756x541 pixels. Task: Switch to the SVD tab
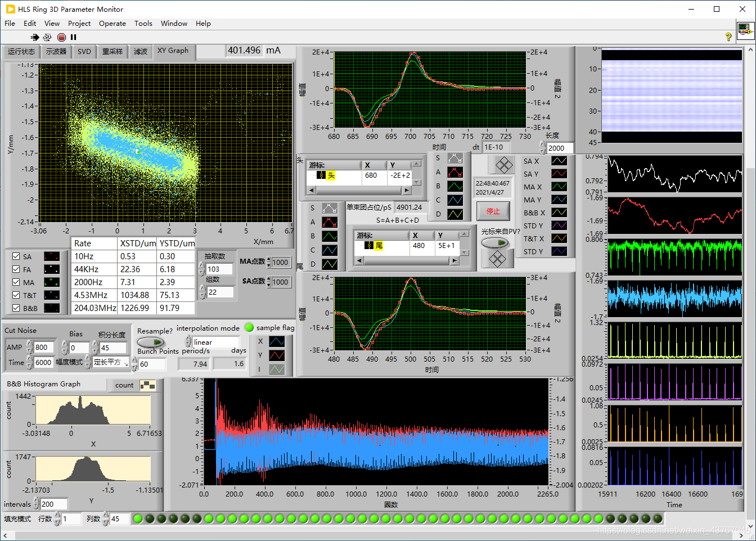(x=84, y=51)
